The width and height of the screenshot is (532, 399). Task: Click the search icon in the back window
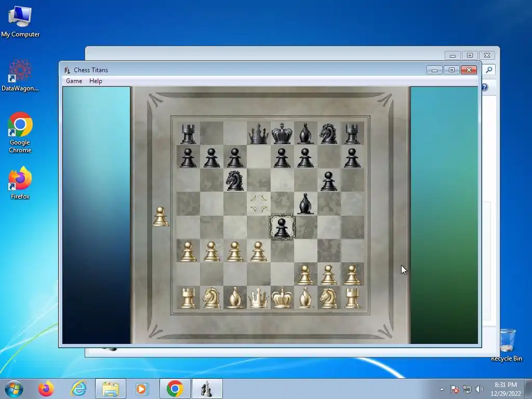click(489, 70)
